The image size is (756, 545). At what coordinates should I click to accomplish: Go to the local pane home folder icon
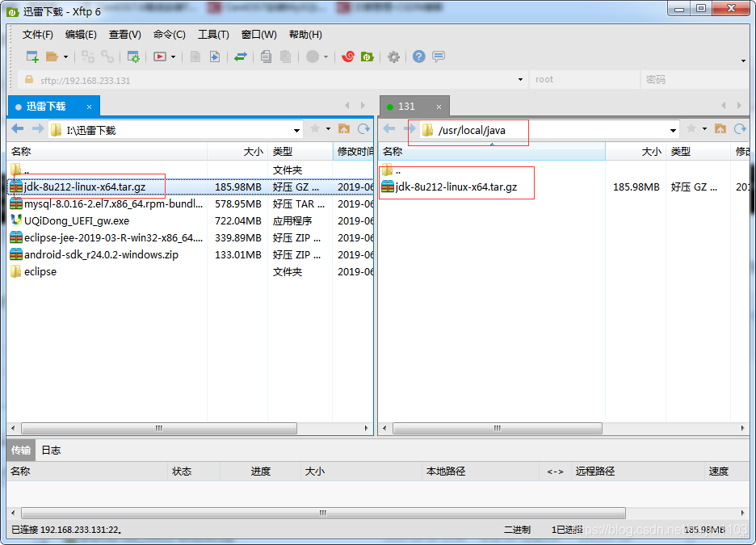tap(344, 128)
